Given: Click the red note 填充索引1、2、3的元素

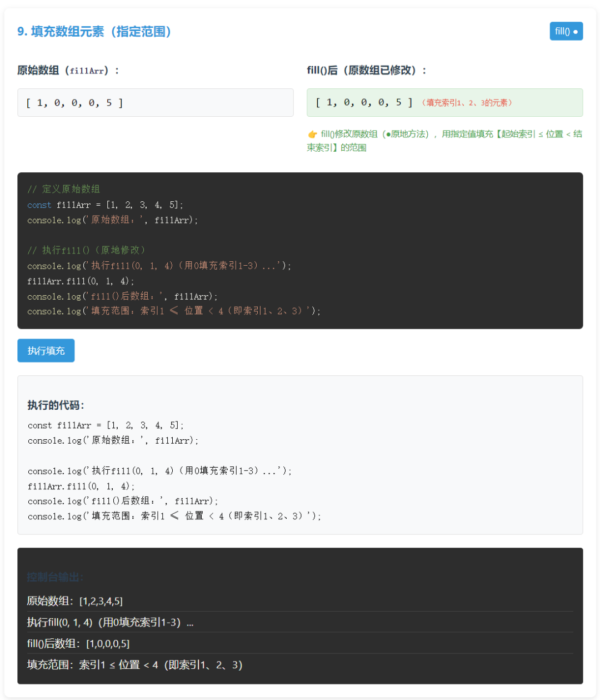Looking at the screenshot, I should tap(467, 103).
